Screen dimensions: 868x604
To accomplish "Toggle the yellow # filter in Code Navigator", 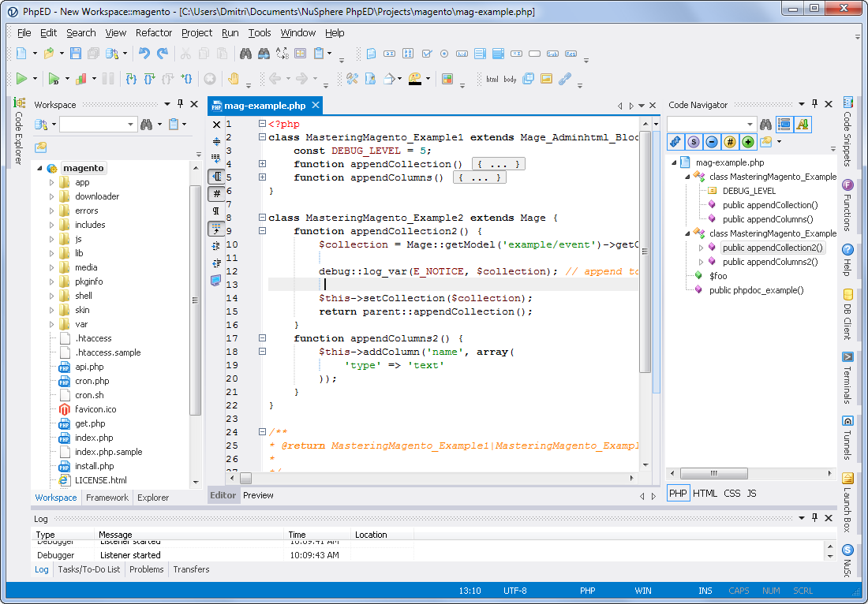I will tap(730, 142).
